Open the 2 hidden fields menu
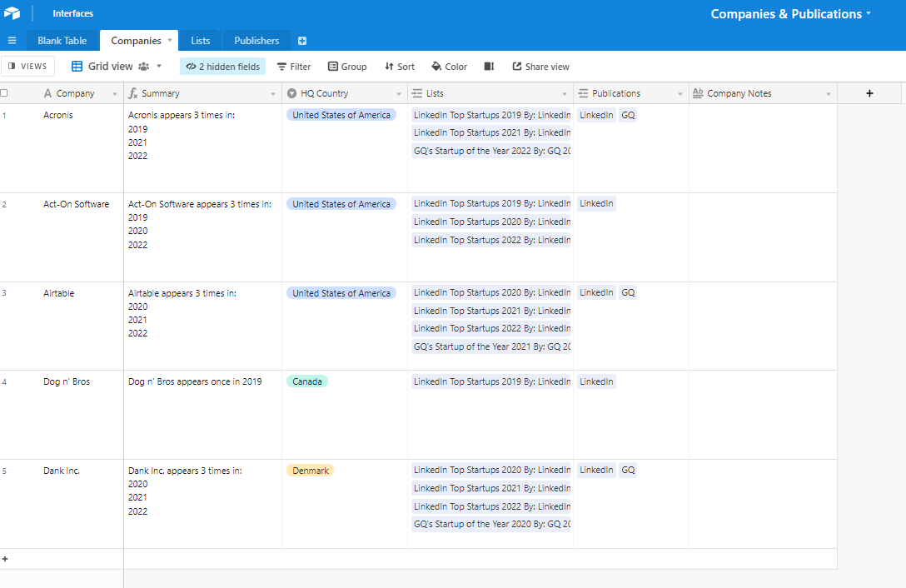The width and height of the screenshot is (906, 588). point(222,67)
